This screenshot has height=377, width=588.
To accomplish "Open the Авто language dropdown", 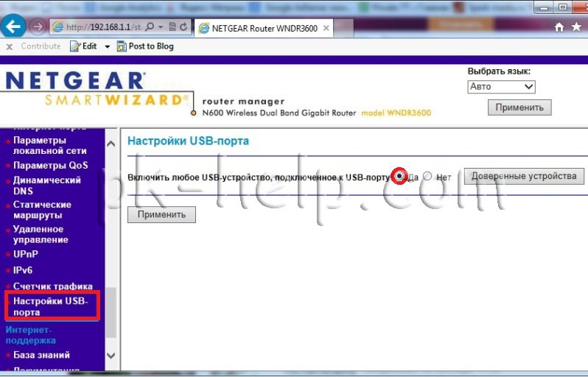I will [501, 87].
